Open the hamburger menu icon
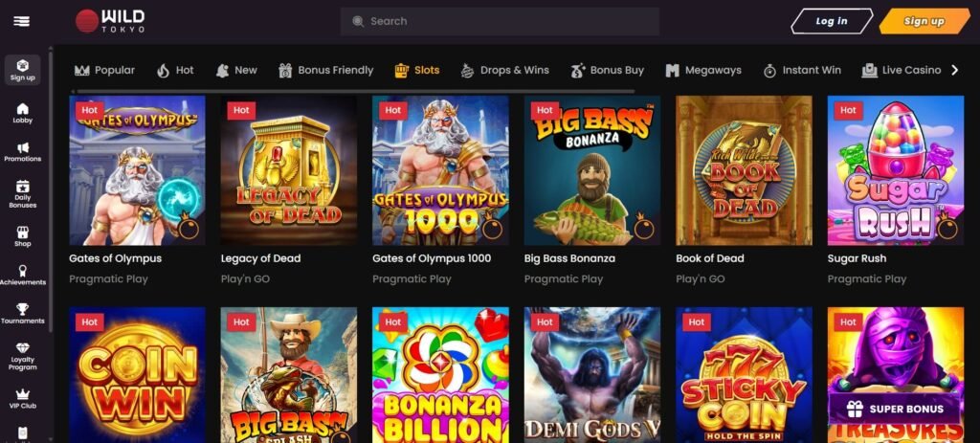Viewport: 980px width, 443px height. tap(21, 21)
